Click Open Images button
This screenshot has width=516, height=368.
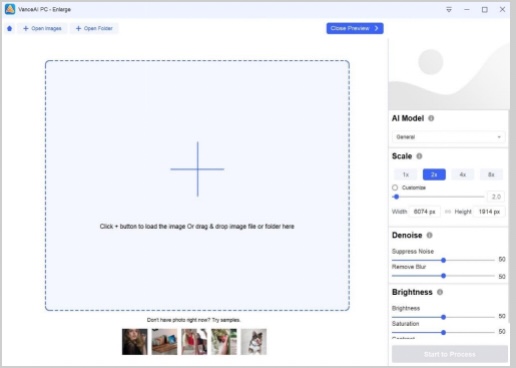click(42, 28)
